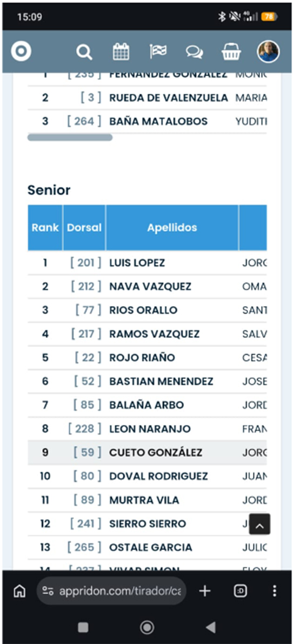Open the calendar icon in header
293x644 pixels.
(121, 52)
